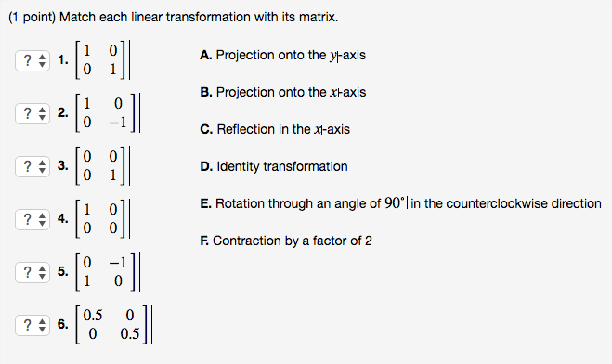612x364 pixels.
Task: Open the answer dropdown for matrix 1
Action: (33, 60)
